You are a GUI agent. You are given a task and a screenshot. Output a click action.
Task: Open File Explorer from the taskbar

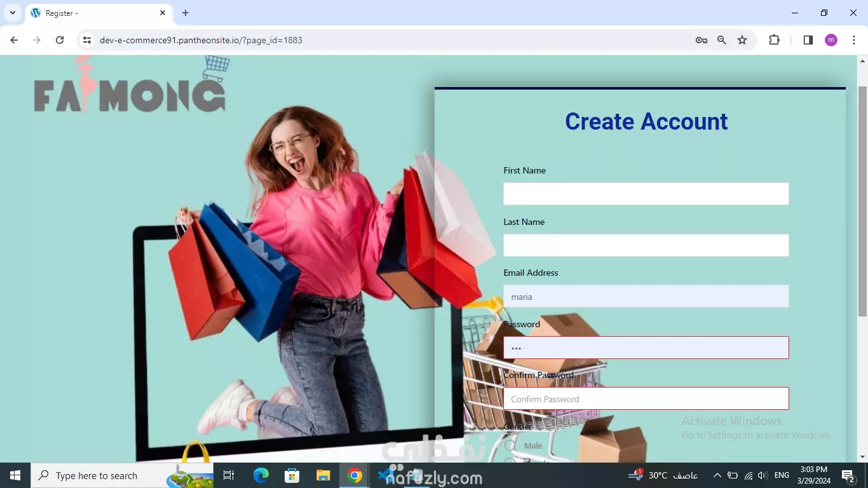(x=323, y=475)
